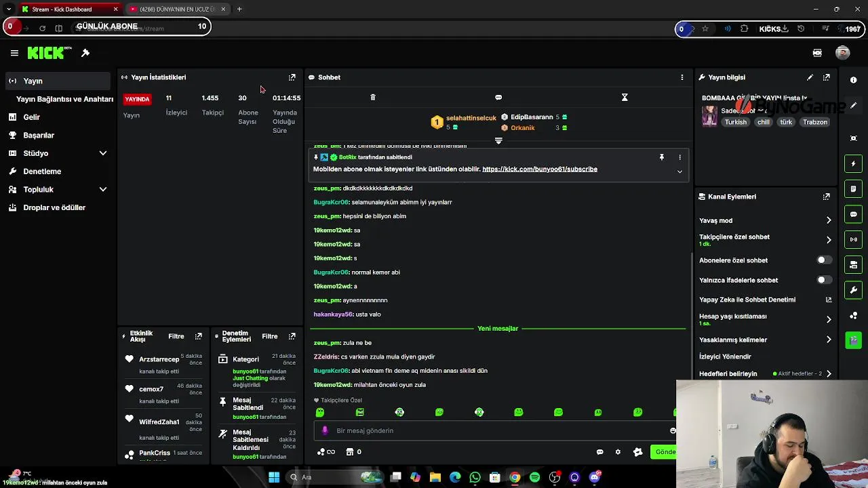Screen dimensions: 868x488
Task: Open Yapay Zeka ile Sohbet Denetimi
Action: [765, 300]
